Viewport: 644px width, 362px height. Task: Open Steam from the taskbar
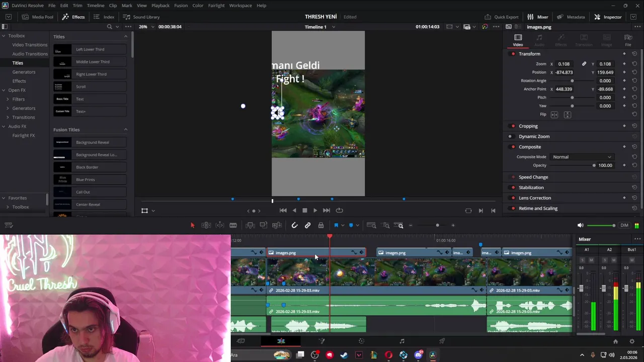click(x=344, y=355)
